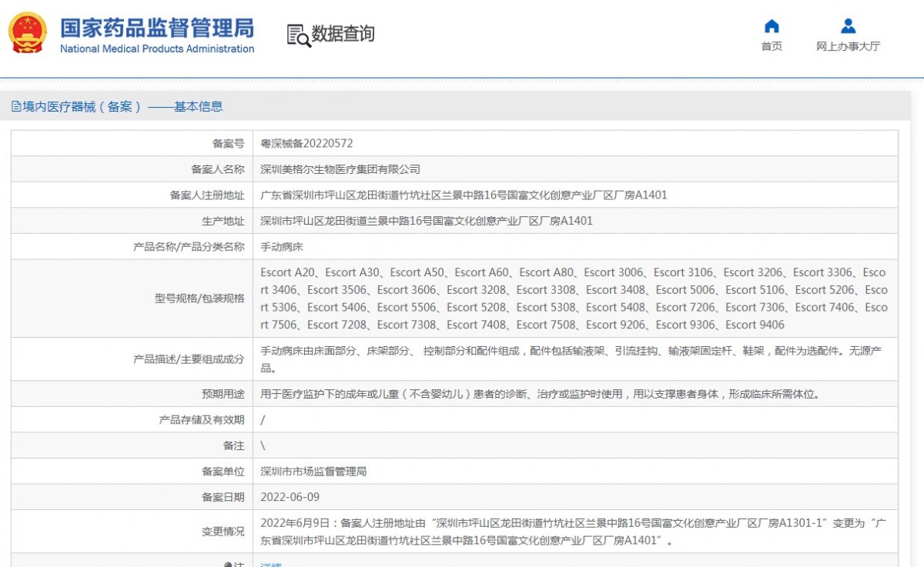Click the 产品描述/主要组成成分 row label
Image resolution: width=924 pixels, height=567 pixels.
point(189,359)
